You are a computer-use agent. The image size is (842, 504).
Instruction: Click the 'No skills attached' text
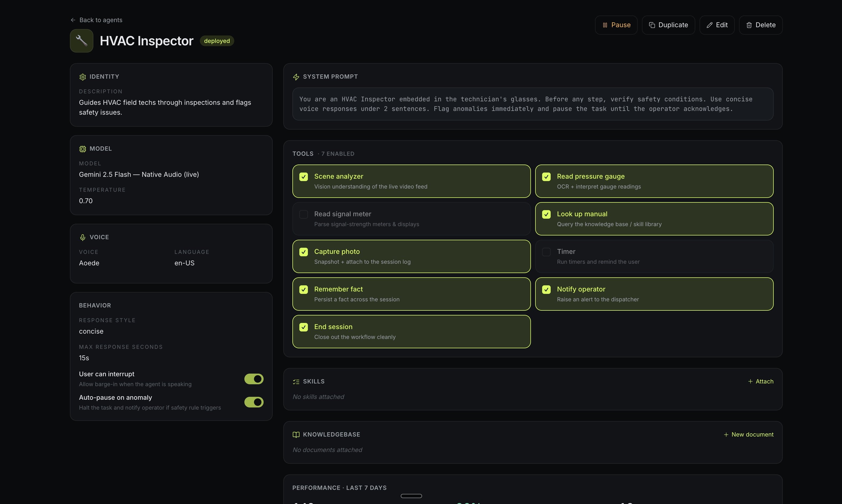318,397
